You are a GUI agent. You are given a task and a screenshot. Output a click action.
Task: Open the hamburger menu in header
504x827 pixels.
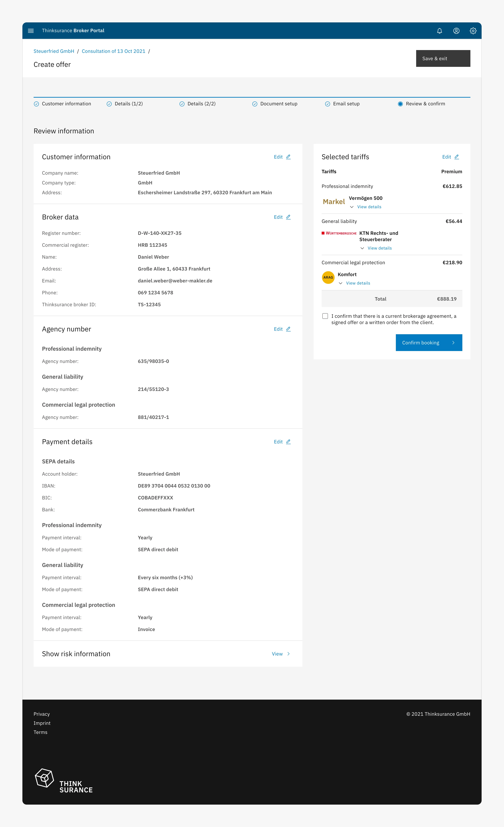pos(31,31)
